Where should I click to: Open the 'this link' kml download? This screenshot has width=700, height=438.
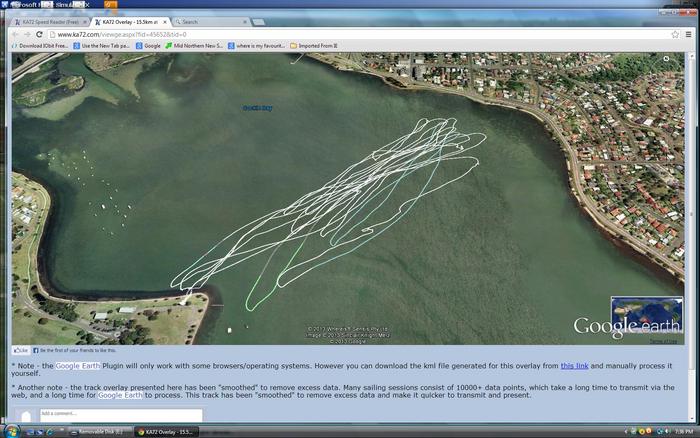(573, 366)
